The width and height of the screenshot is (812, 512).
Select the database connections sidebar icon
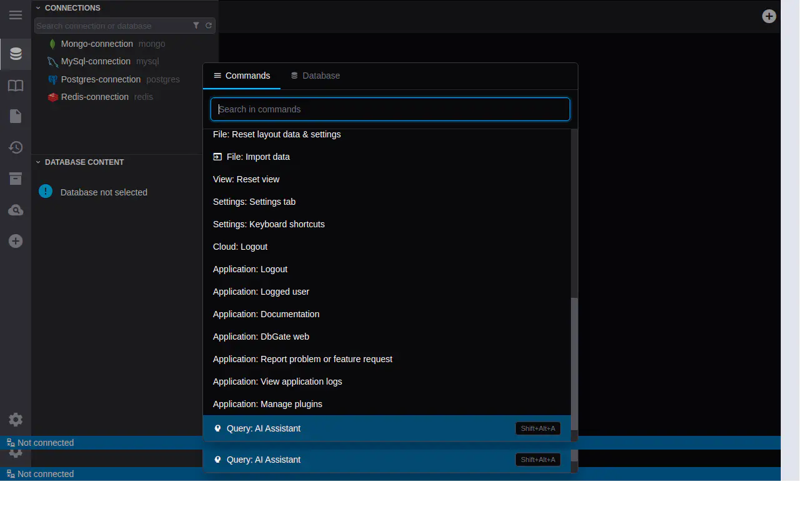point(16,54)
